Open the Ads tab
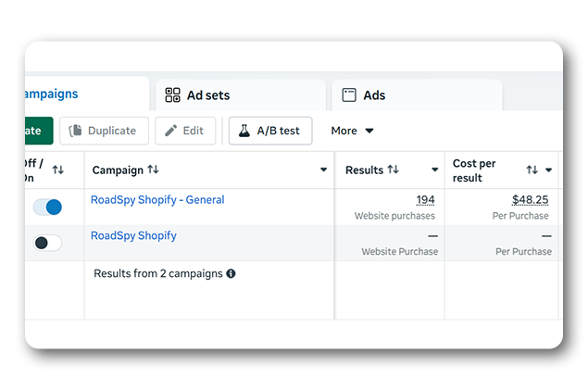Image resolution: width=588 pixels, height=390 pixels. pos(417,95)
